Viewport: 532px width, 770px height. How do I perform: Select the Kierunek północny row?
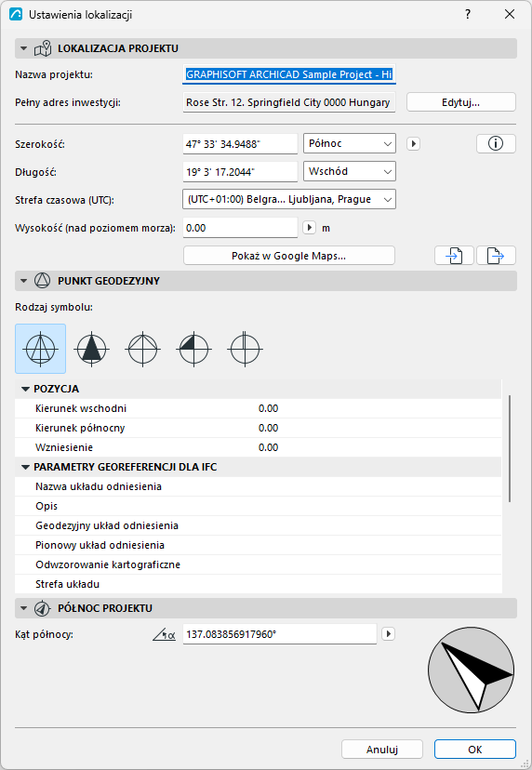[x=258, y=428]
